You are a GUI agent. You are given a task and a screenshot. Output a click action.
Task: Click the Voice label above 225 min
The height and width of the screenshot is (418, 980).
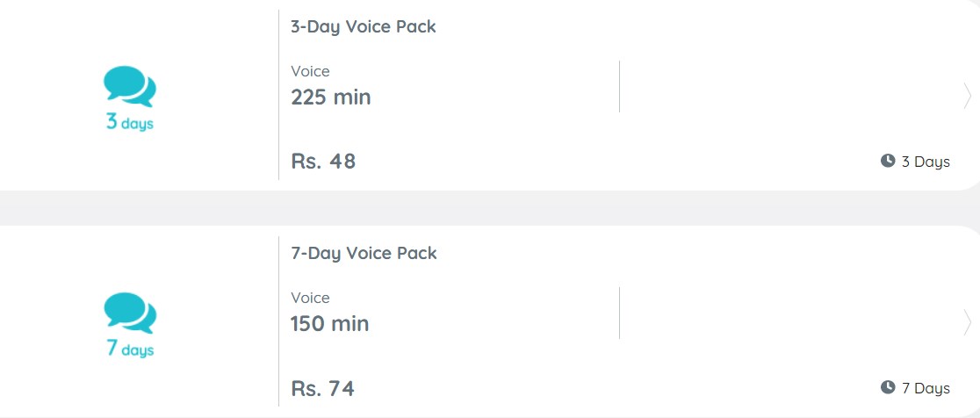pos(310,71)
